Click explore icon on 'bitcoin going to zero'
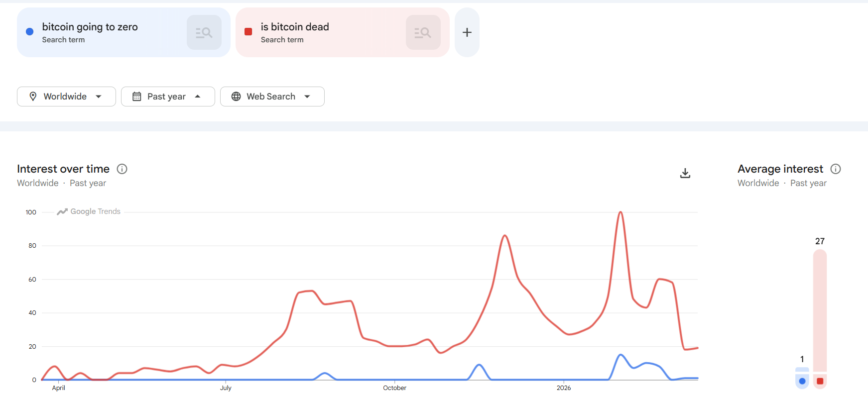The width and height of the screenshot is (868, 394). [x=204, y=33]
